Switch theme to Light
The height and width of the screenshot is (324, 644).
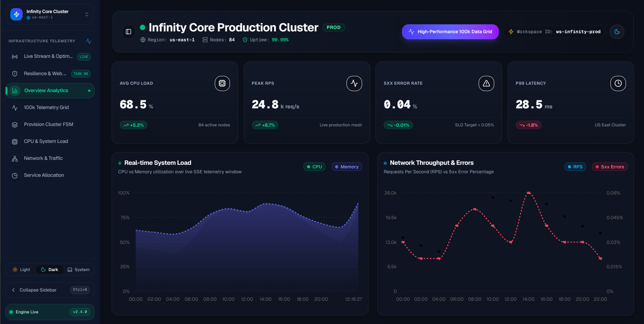click(21, 270)
